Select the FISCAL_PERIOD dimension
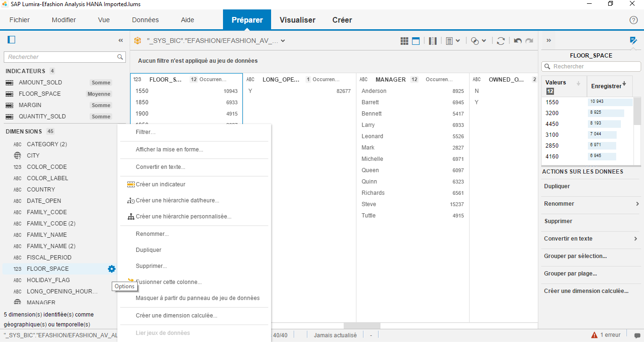644x342 pixels. (x=49, y=258)
